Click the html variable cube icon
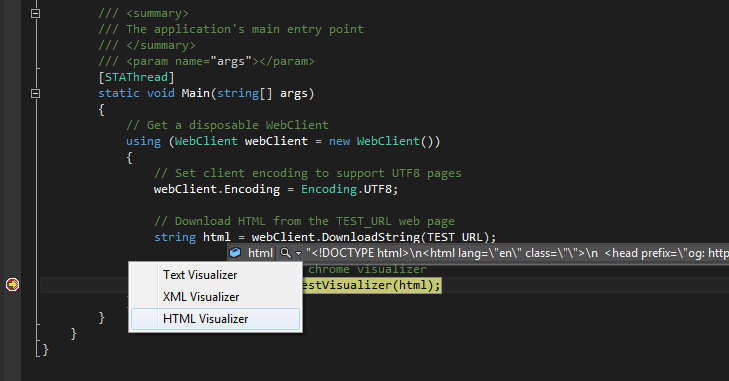The width and height of the screenshot is (729, 381). tap(235, 253)
